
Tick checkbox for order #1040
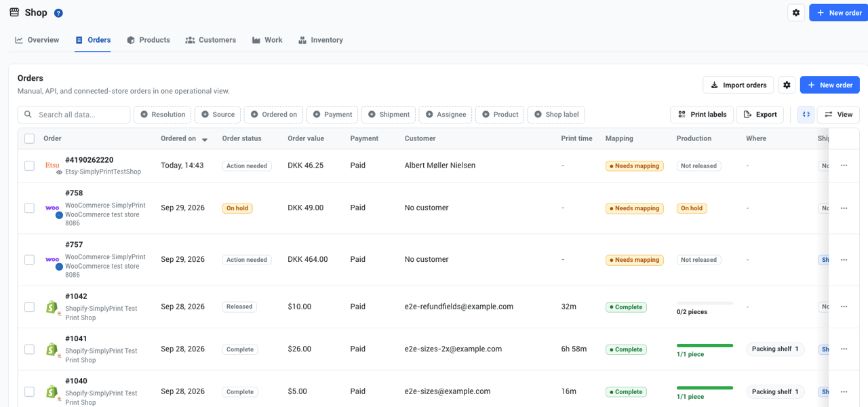tap(29, 391)
